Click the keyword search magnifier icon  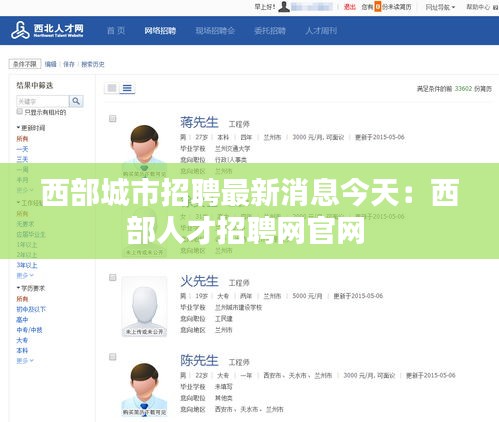coord(76,101)
